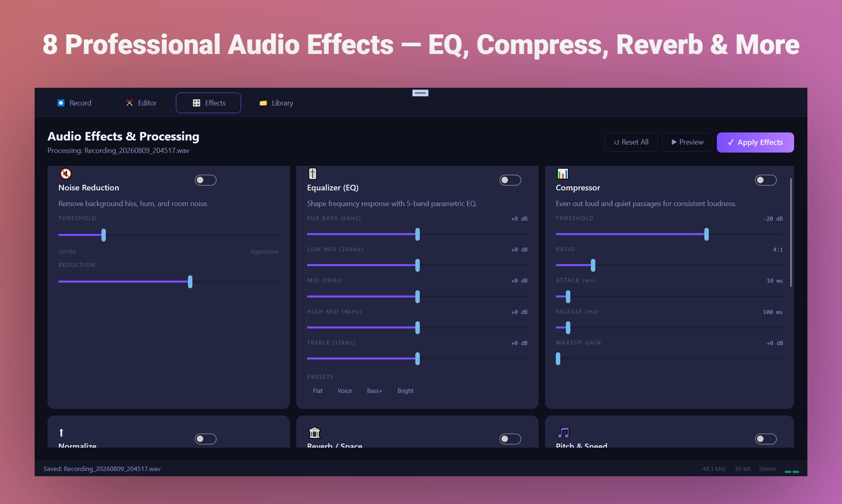Image resolution: width=842 pixels, height=504 pixels.
Task: Activate the Pitch & Speed toggle
Action: tap(766, 439)
